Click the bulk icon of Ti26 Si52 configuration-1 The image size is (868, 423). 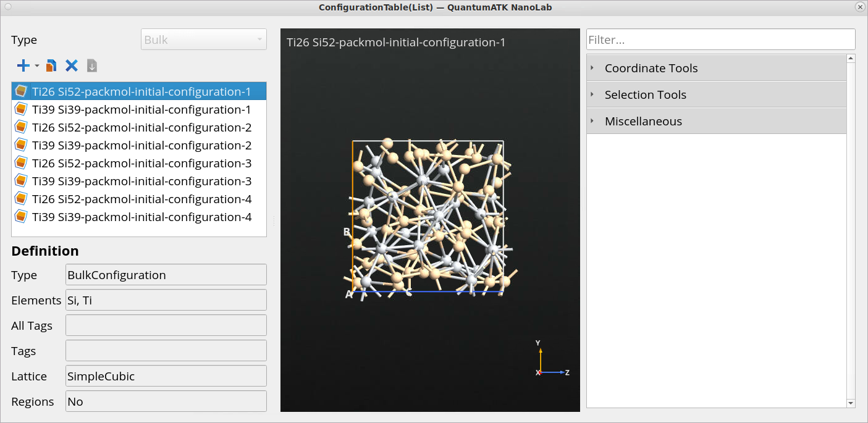tap(21, 92)
